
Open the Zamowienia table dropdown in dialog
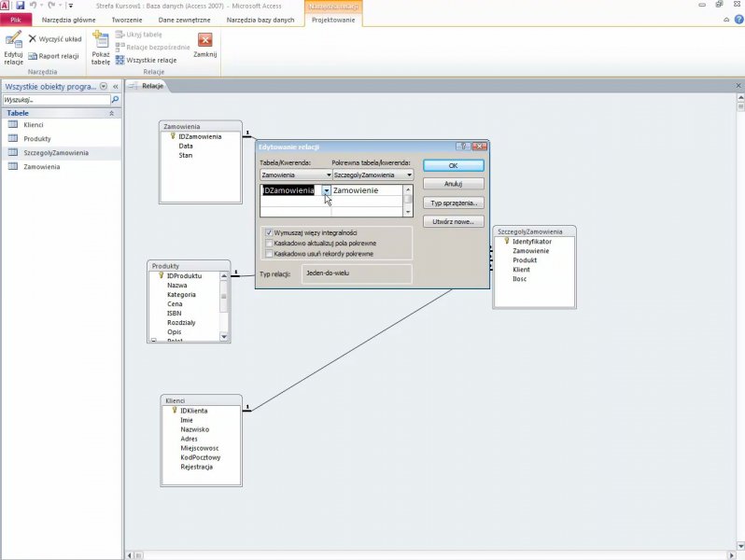click(329, 175)
